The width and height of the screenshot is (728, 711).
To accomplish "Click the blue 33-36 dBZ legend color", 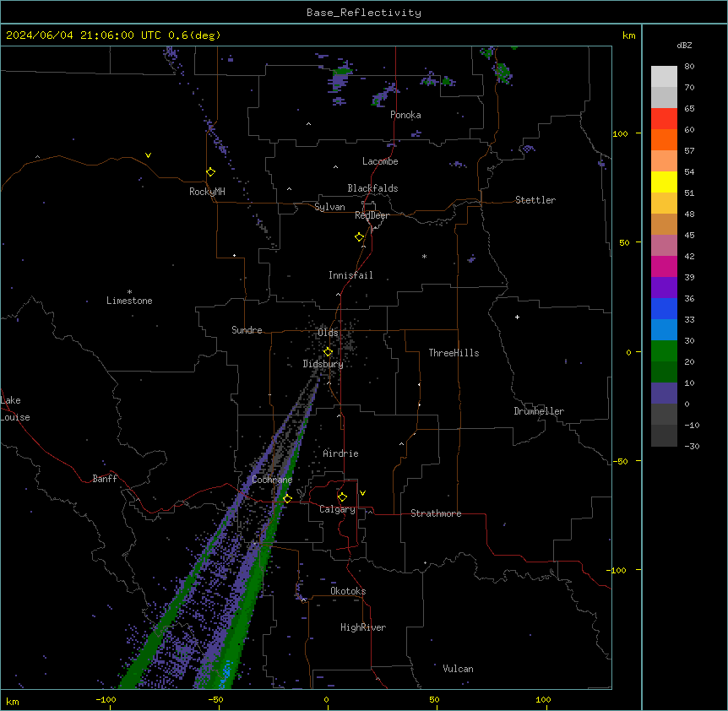I will coord(664,308).
